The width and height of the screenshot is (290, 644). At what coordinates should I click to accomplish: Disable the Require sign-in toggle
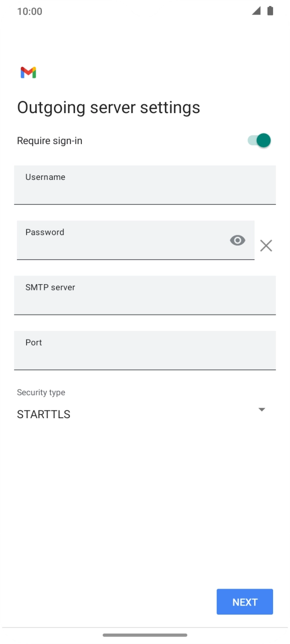(259, 140)
